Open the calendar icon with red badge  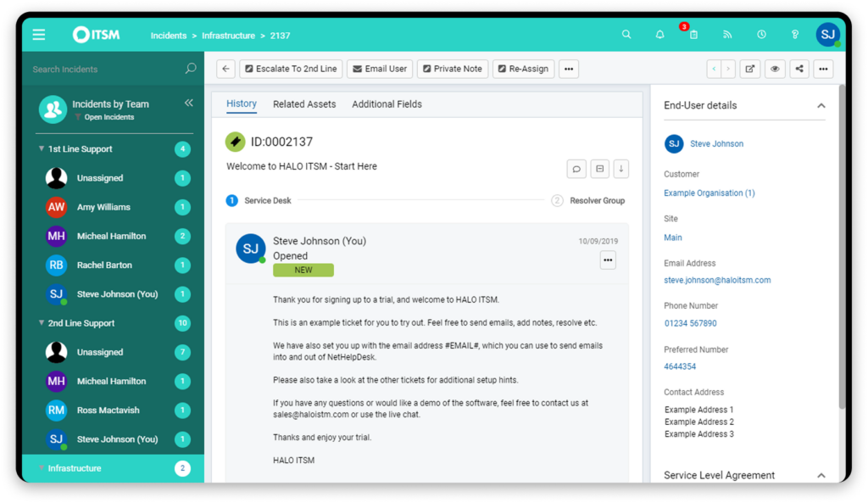coord(693,34)
